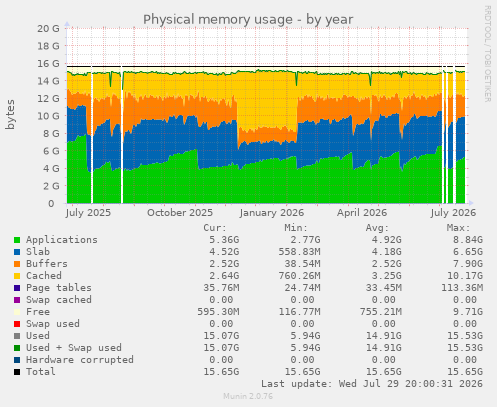Click the 'Last update' timestamp text
This screenshot has height=407, width=497.
point(372,384)
